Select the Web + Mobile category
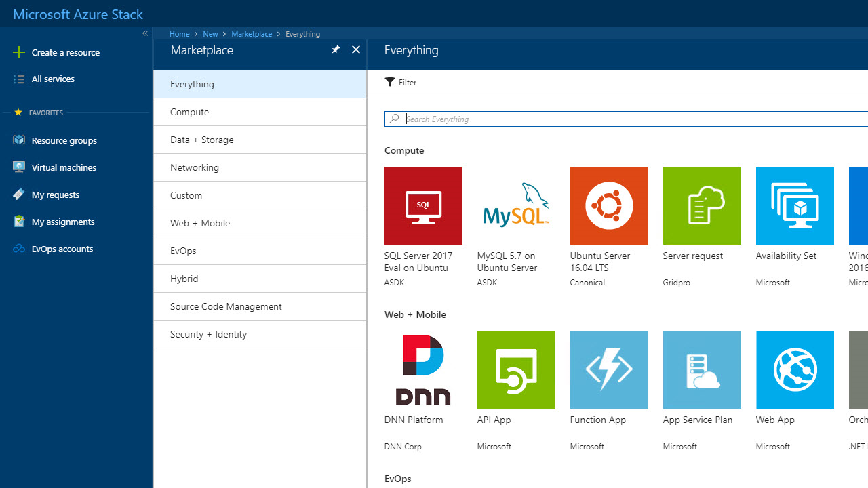868x488 pixels. pyautogui.click(x=260, y=223)
